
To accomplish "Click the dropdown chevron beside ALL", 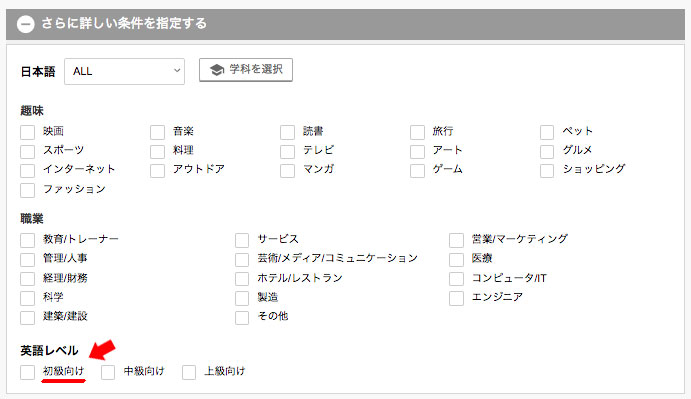I will pyautogui.click(x=177, y=71).
